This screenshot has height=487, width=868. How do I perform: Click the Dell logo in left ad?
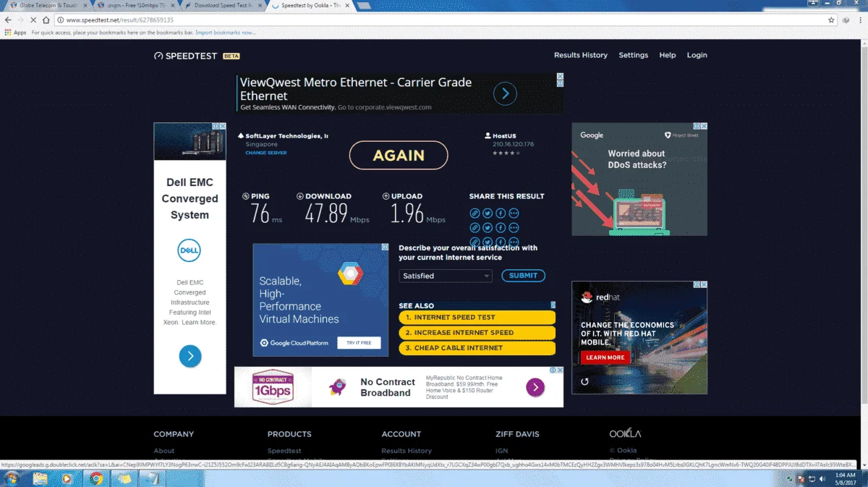pos(190,250)
